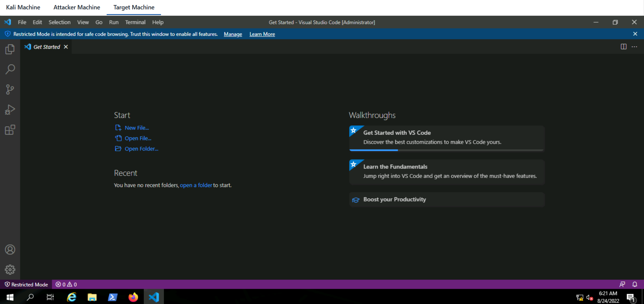Screen dimensions: 644x304
Task: Open the Source Control view
Action: click(10, 89)
